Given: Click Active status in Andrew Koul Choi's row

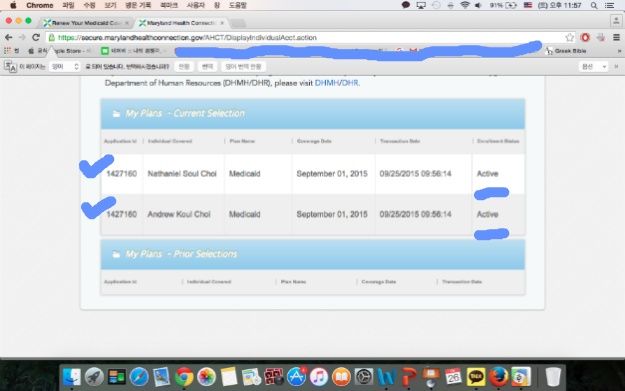Looking at the screenshot, I should 487,214.
